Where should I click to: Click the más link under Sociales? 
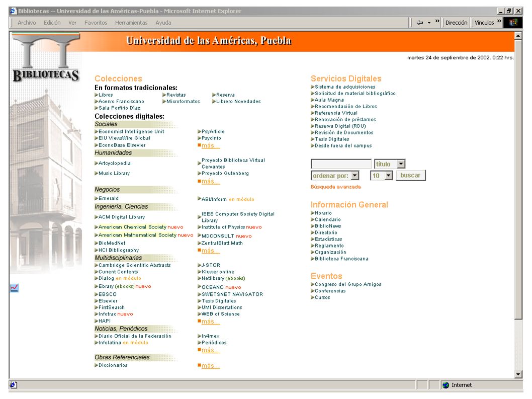coord(211,146)
